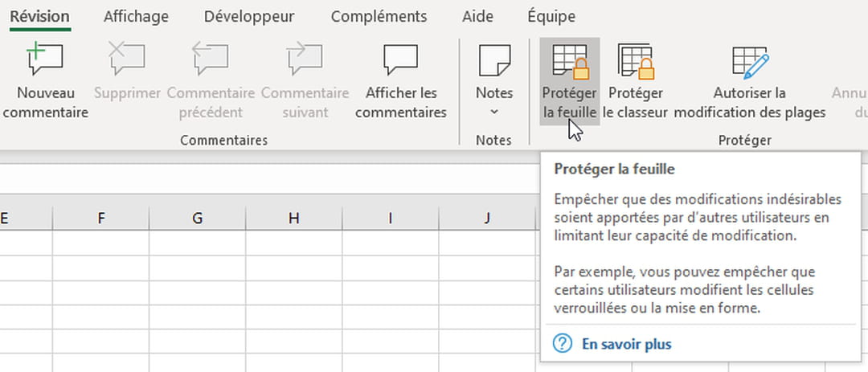Click the Supprimer comment icon
The width and height of the screenshot is (868, 372).
tap(127, 59)
